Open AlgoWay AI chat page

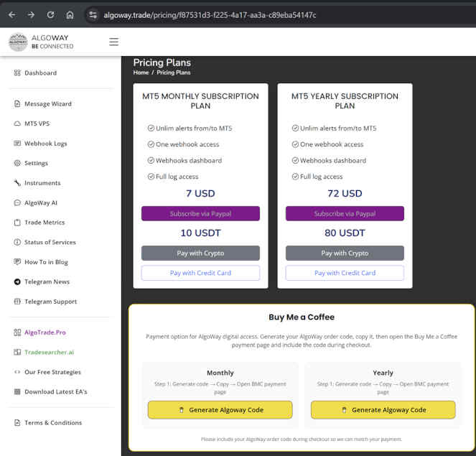click(x=41, y=203)
